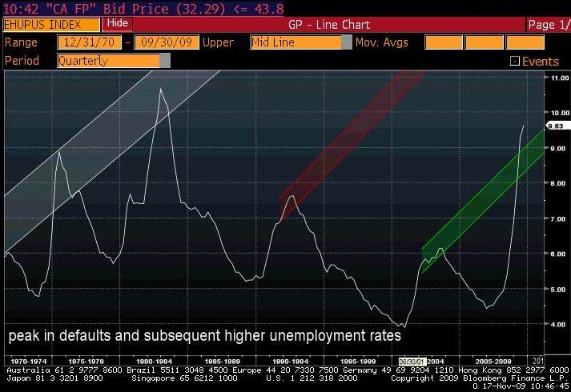The height and width of the screenshot is (392, 571).
Task: Click the grey arrow beside Mid Line
Action: click(347, 42)
